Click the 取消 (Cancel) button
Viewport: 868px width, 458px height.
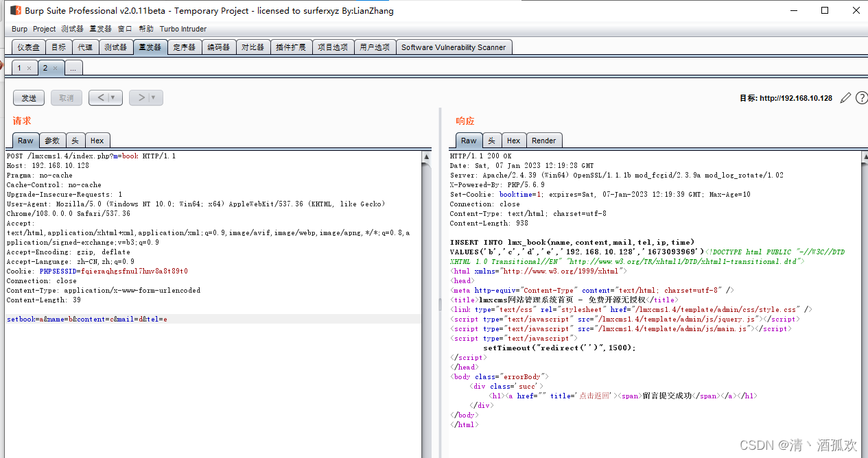[x=66, y=98]
